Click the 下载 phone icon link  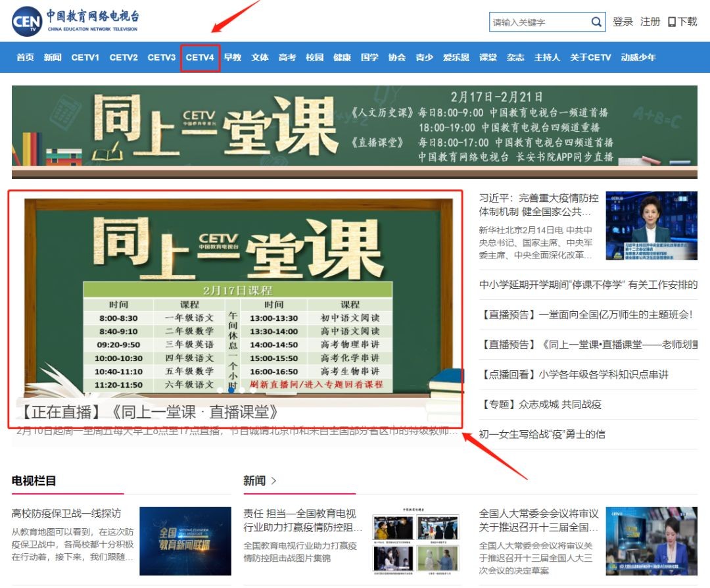(682, 22)
